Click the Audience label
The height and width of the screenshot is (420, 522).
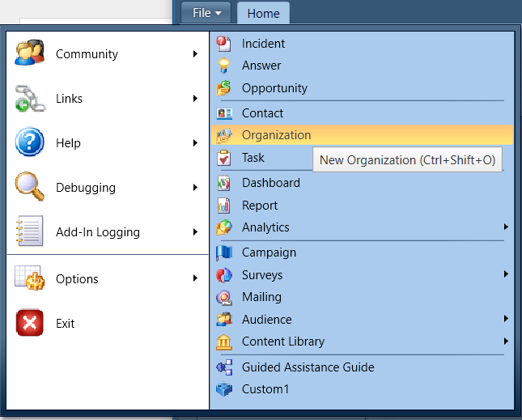pos(267,320)
